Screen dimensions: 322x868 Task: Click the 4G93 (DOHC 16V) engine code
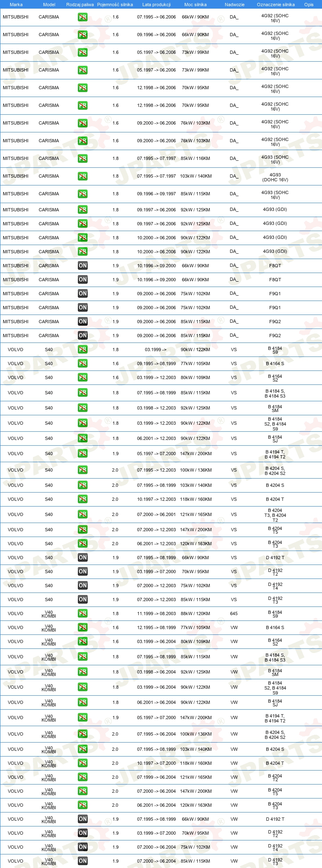coord(275,177)
